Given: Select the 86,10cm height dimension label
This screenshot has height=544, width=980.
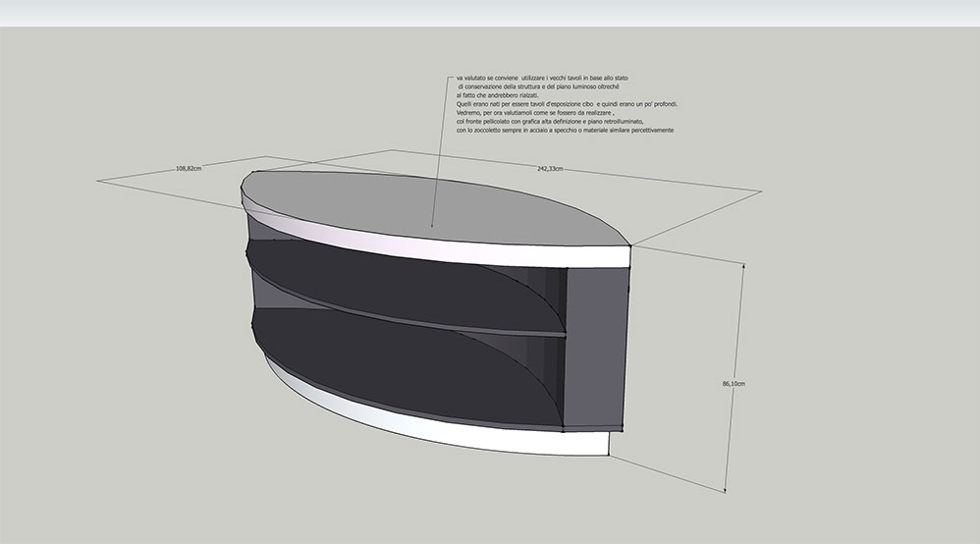Looking at the screenshot, I should pos(734,384).
